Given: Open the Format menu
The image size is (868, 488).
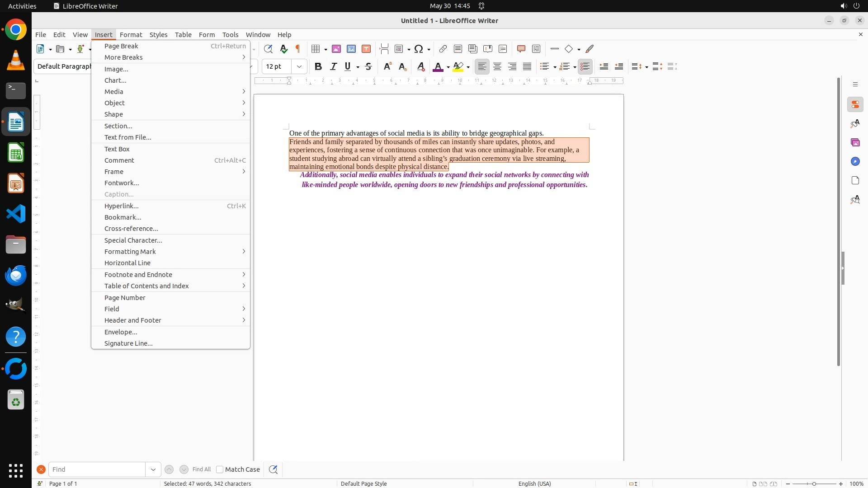Looking at the screenshot, I should [x=131, y=35].
